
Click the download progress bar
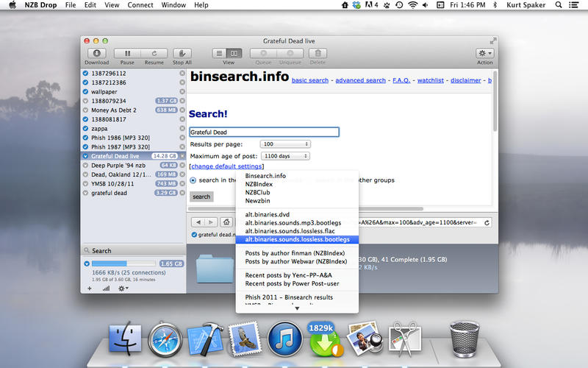[123, 263]
